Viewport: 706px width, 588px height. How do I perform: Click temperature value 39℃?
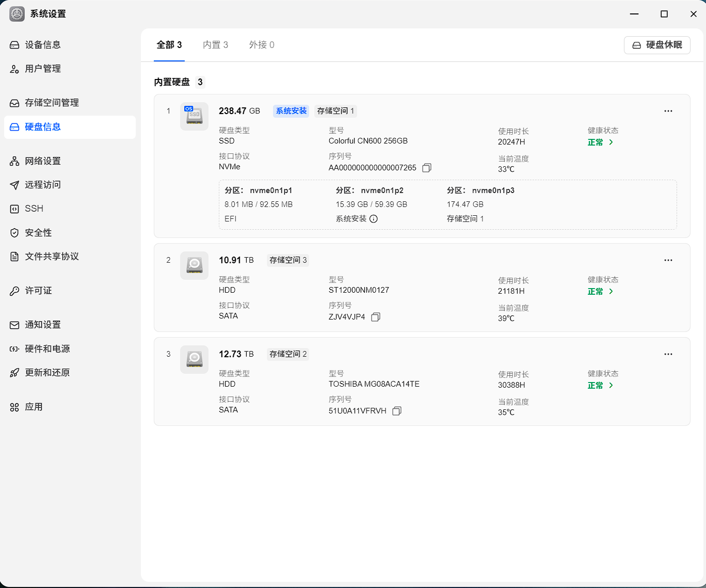[x=506, y=319]
